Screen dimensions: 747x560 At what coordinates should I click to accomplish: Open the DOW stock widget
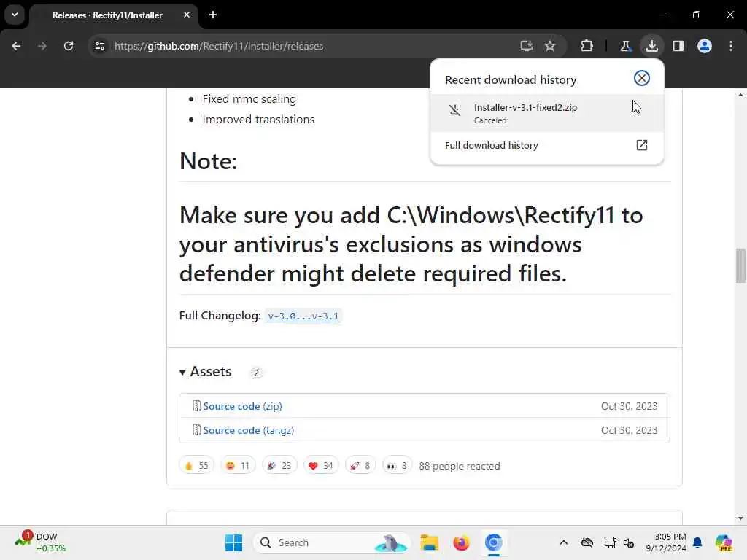[41, 542]
